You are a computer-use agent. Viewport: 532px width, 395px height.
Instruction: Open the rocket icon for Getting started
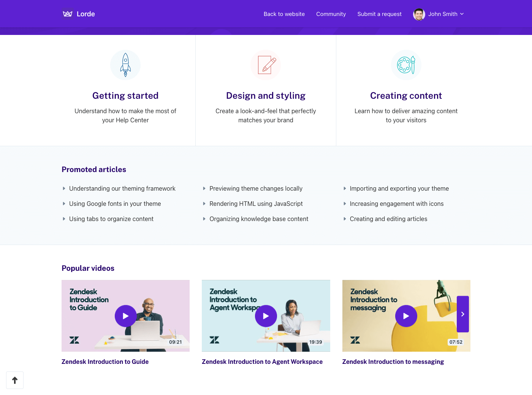(125, 65)
